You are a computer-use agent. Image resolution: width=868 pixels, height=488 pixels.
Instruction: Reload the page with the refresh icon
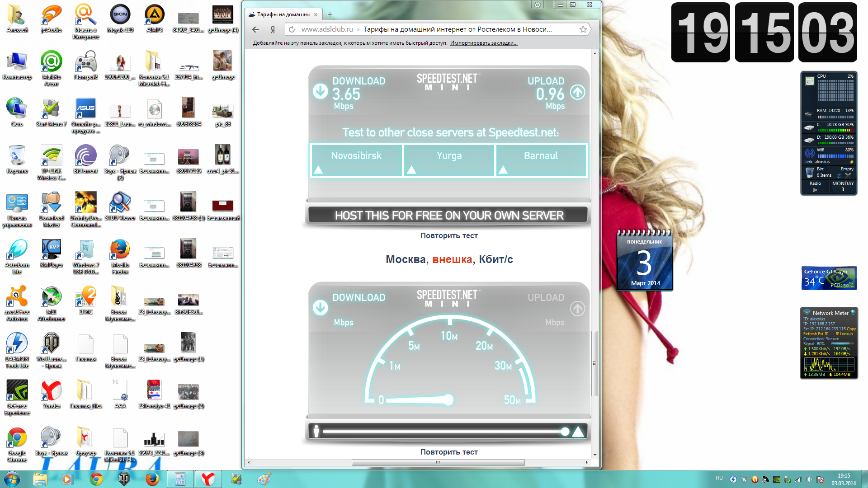(292, 29)
